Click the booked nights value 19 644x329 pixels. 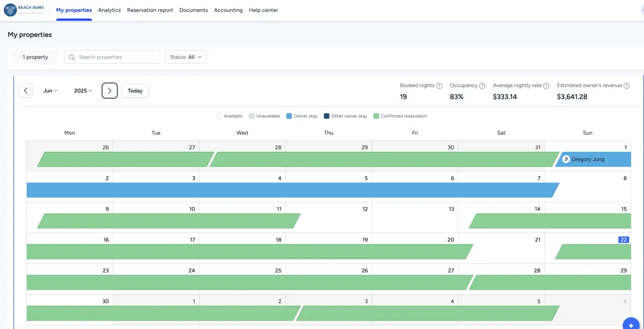click(404, 97)
